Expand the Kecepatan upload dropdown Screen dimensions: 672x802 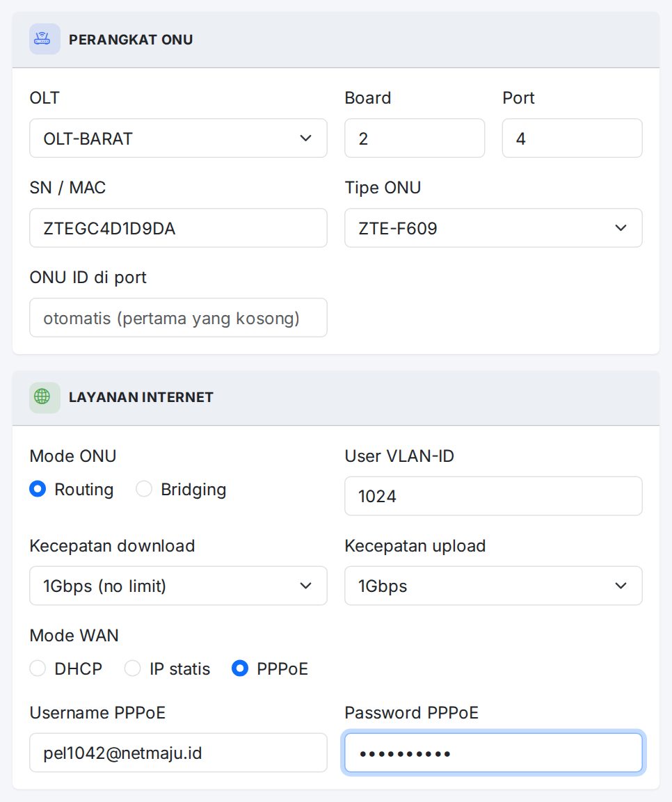point(493,586)
